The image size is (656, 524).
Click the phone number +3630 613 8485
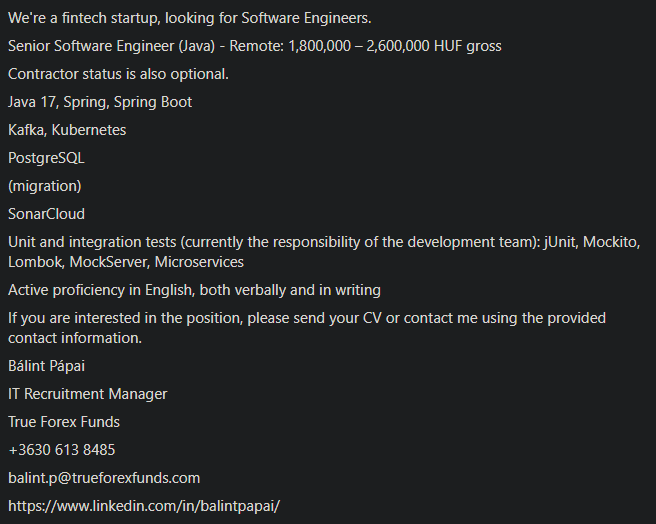(x=62, y=450)
